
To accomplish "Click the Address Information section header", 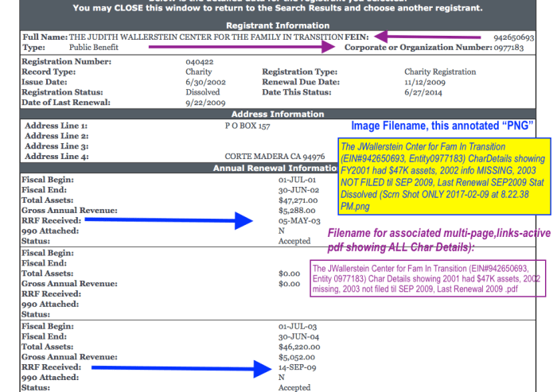I will [x=278, y=114].
